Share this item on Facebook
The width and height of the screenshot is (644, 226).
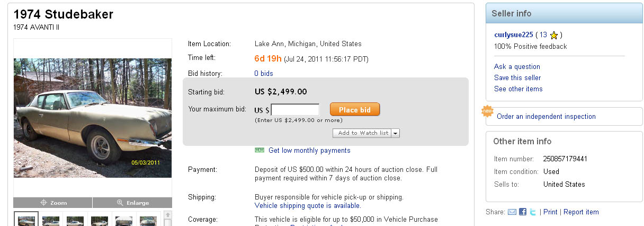(x=523, y=212)
